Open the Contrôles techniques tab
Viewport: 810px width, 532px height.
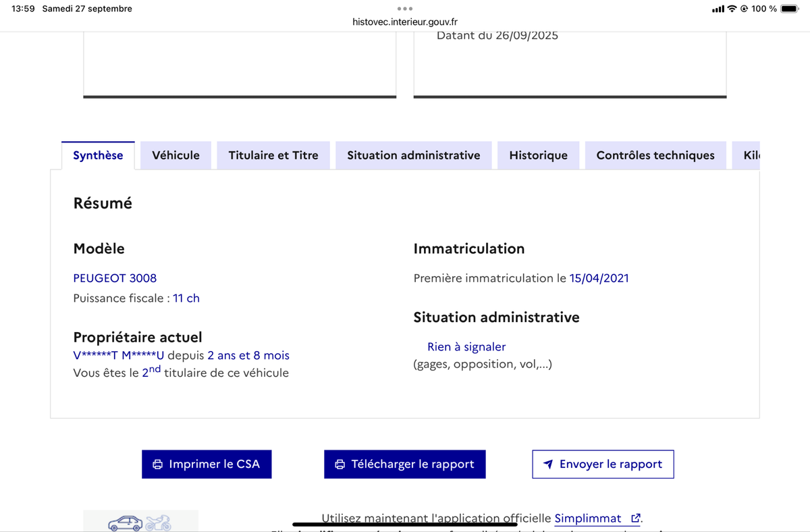655,155
